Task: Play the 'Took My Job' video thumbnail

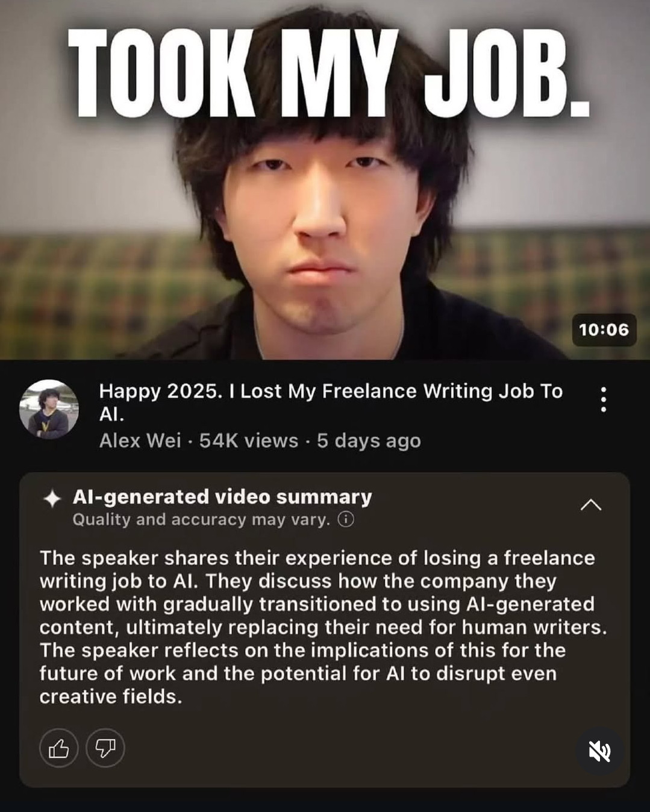Action: (325, 180)
